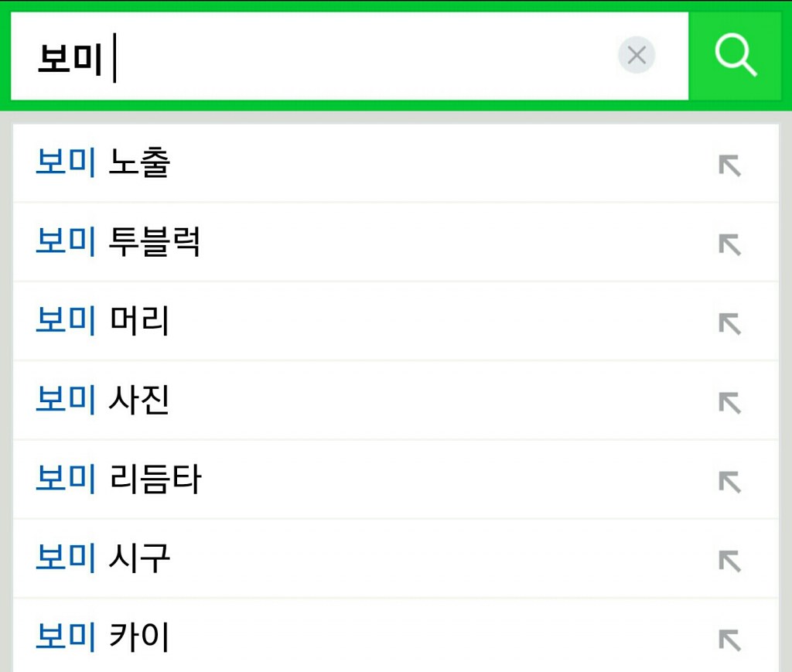This screenshot has height=672, width=792.
Task: Click the word 투블럭 in suggestion list
Action: click(155, 243)
